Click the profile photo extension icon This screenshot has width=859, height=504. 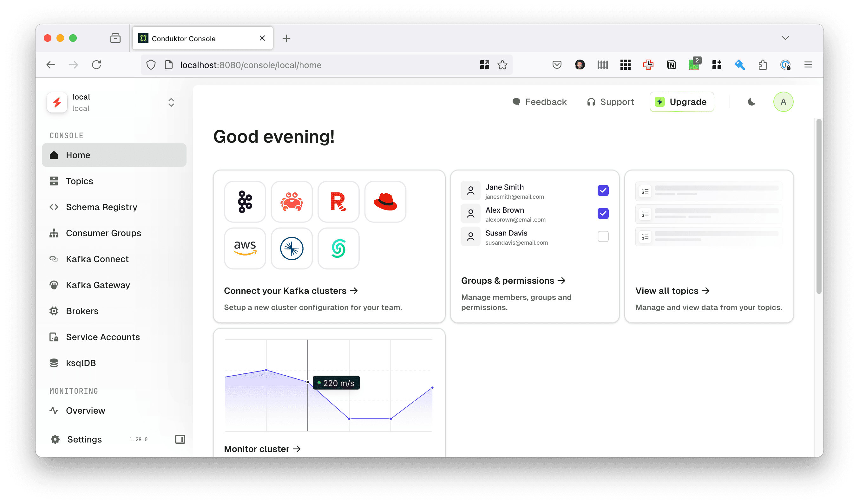[580, 65]
